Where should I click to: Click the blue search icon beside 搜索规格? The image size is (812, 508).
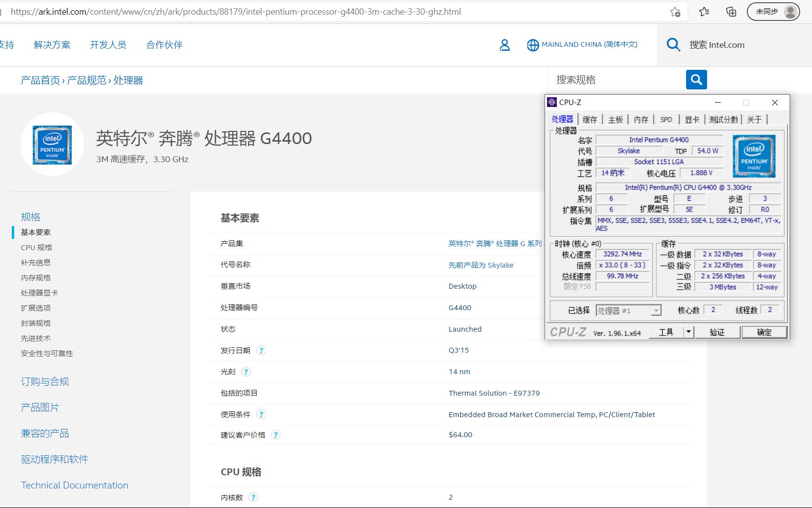pyautogui.click(x=696, y=80)
